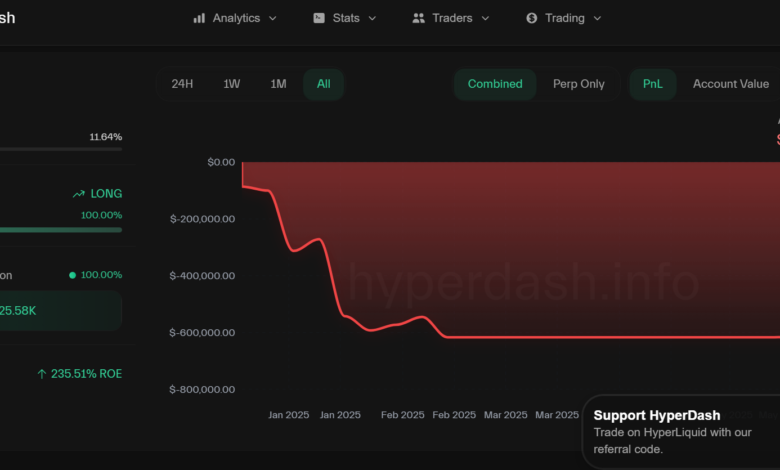
Task: Open the Trading menu chevron
Action: pyautogui.click(x=597, y=18)
